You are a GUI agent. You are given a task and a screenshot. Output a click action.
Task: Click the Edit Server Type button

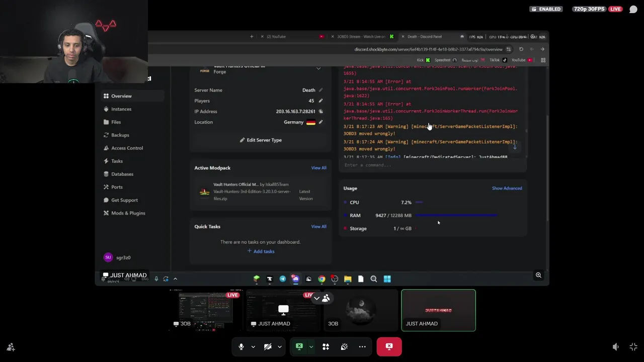click(260, 140)
